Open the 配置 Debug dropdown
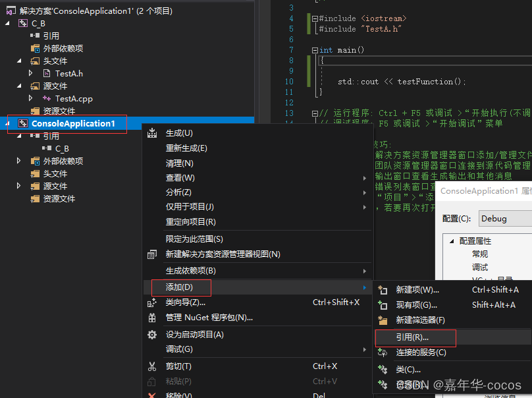This screenshot has height=398, width=532. click(x=505, y=218)
